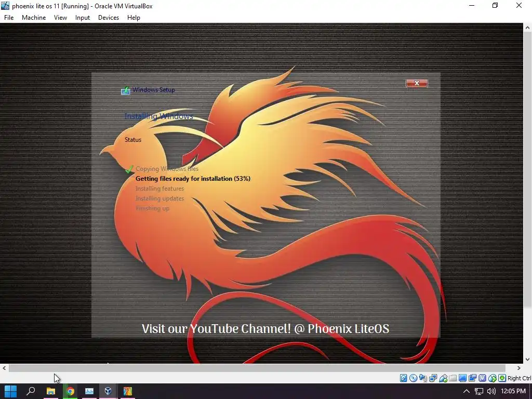Click the Installing features step
The width and height of the screenshot is (532, 399).
[160, 188]
